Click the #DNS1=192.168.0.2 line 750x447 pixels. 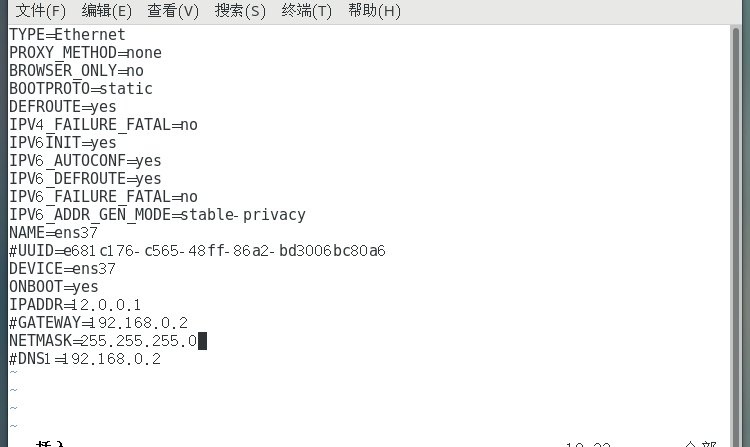[x=85, y=359]
